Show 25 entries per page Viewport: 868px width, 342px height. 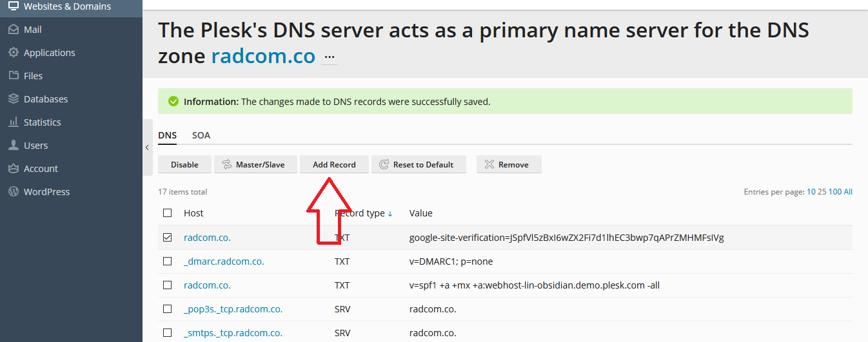pos(822,192)
